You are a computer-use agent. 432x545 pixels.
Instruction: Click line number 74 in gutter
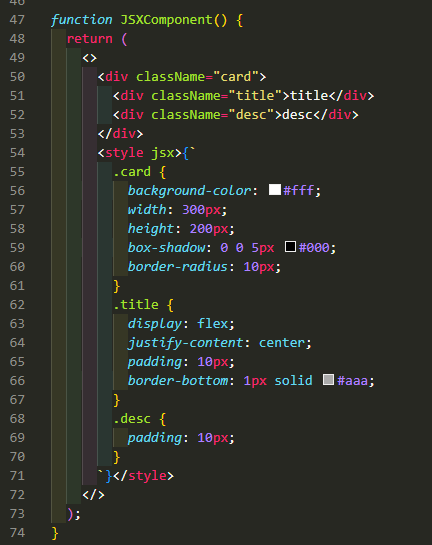click(x=17, y=533)
